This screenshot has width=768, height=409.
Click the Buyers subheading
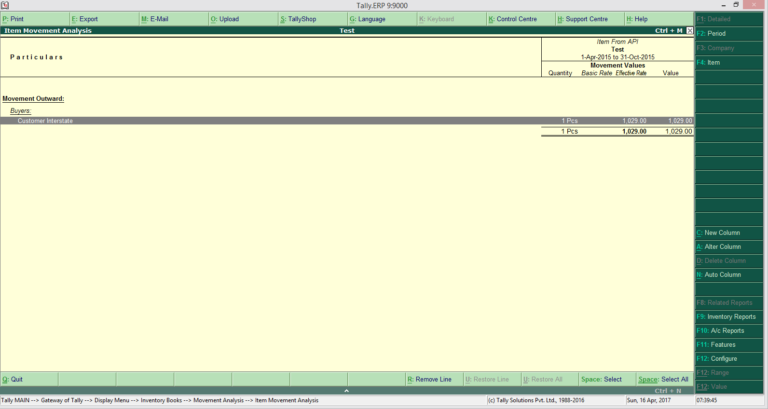[21, 111]
